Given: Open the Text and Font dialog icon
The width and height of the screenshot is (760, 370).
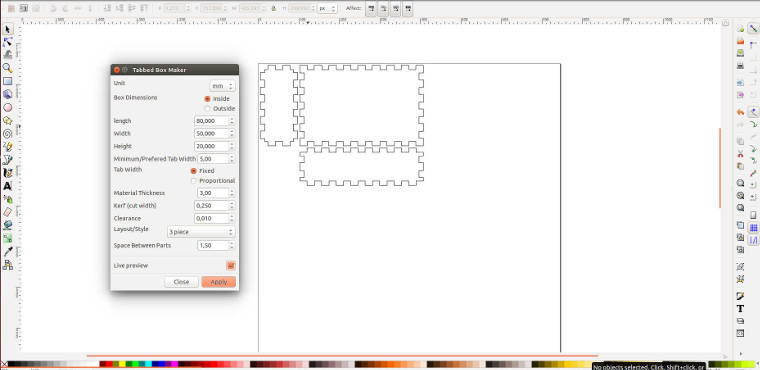Looking at the screenshot, I should point(740,308).
